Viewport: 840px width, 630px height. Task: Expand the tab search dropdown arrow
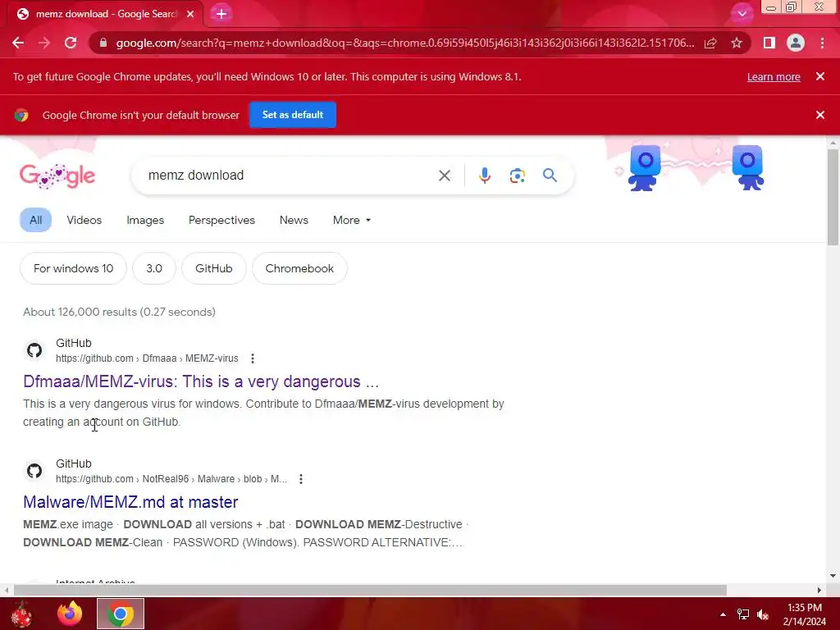(742, 14)
